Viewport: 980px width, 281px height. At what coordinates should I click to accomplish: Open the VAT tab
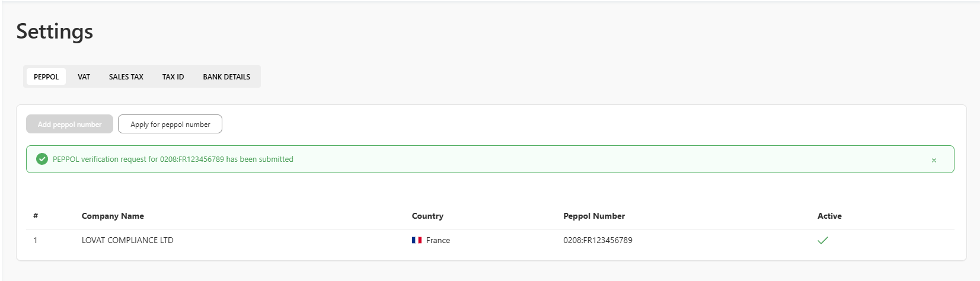pos(84,76)
